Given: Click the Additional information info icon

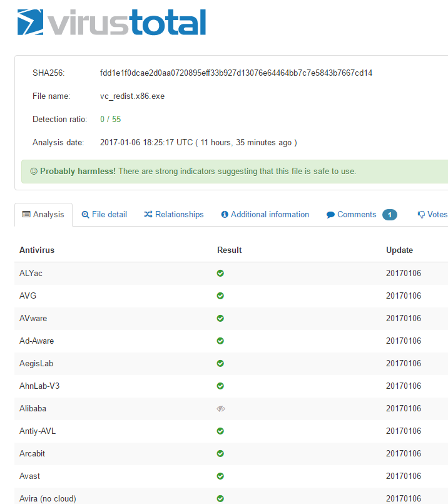Looking at the screenshot, I should coord(225,214).
